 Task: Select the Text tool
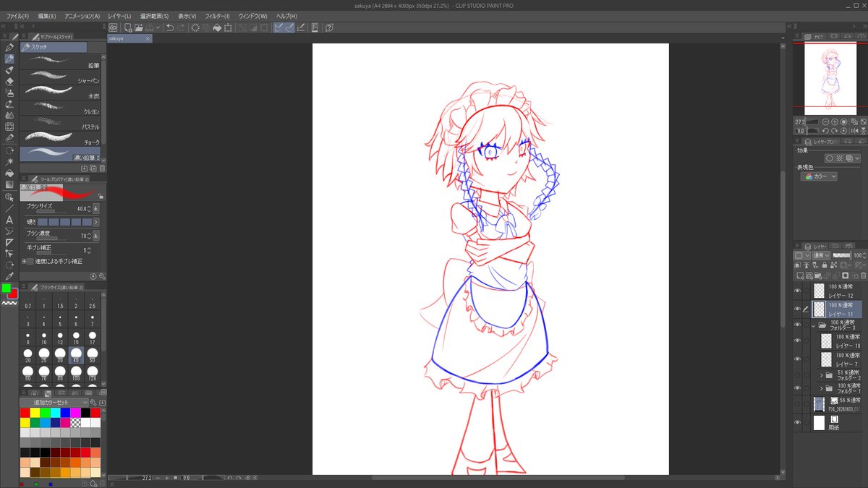click(9, 218)
